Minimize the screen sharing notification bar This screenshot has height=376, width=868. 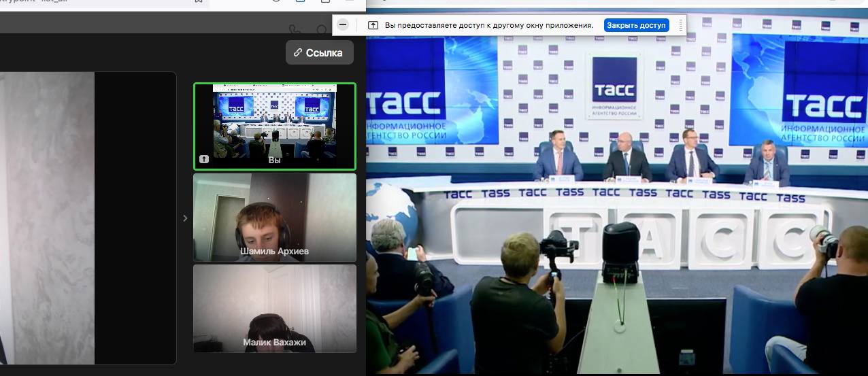click(x=343, y=25)
